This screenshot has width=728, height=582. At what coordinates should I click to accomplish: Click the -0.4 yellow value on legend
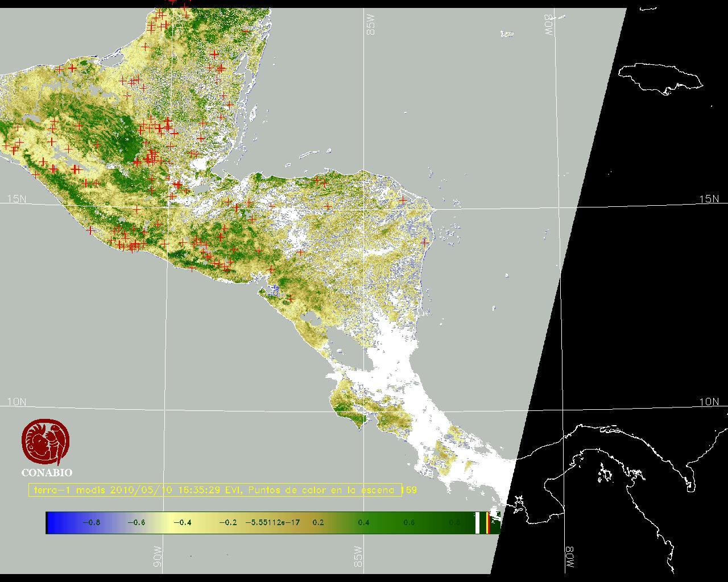coord(182,522)
